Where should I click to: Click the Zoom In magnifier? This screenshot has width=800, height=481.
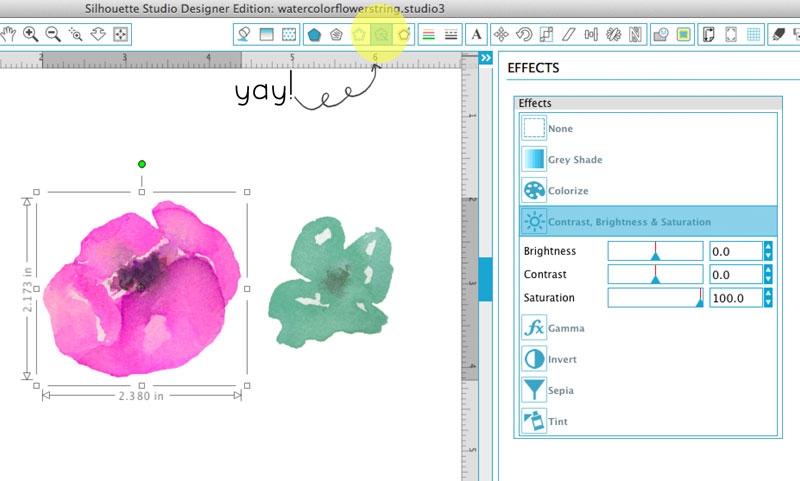coord(31,34)
